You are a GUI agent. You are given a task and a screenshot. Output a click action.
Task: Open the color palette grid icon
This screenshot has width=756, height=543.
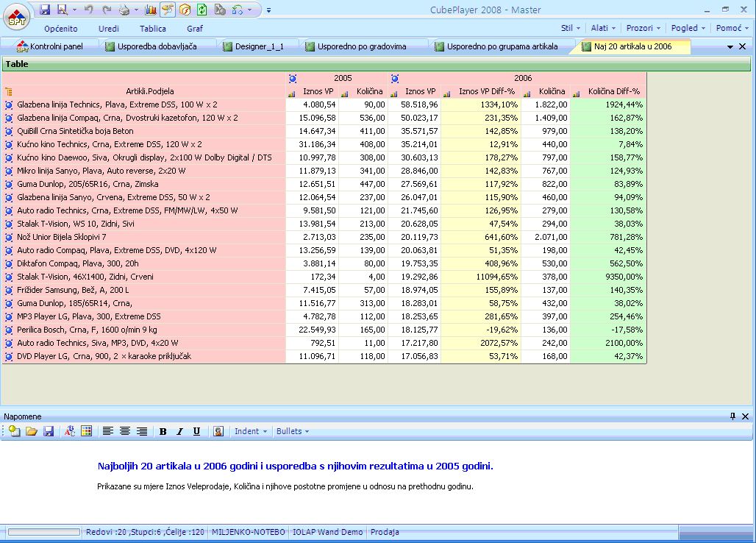[87, 432]
